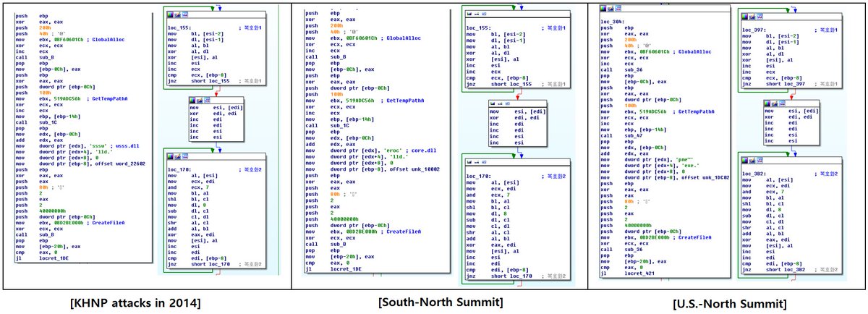Screen dimensions: 868x314
Task: Click node color icon on KHNP loc_155 block
Action: click(170, 14)
